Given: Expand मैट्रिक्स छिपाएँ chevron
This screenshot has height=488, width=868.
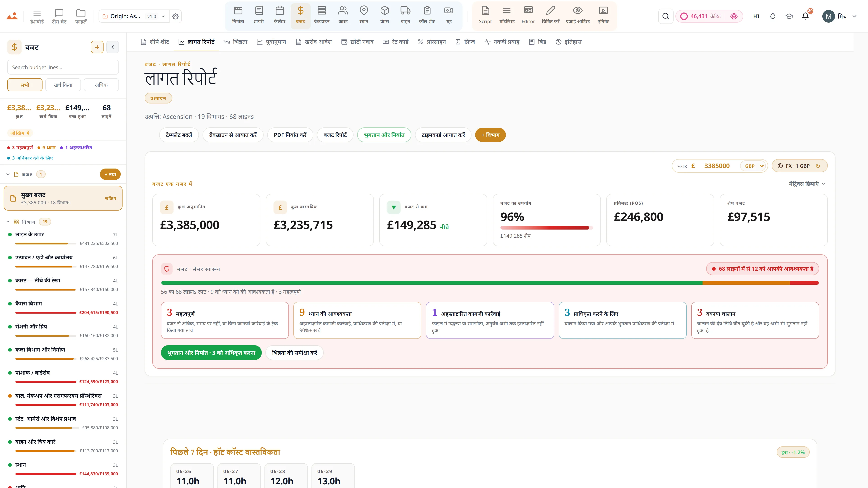Looking at the screenshot, I should click(x=823, y=184).
